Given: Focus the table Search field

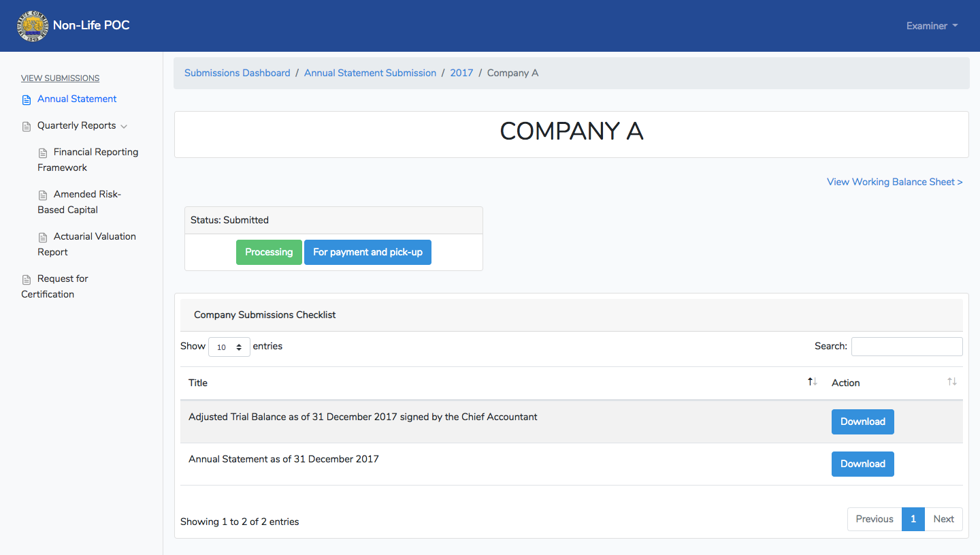Looking at the screenshot, I should pyautogui.click(x=906, y=347).
